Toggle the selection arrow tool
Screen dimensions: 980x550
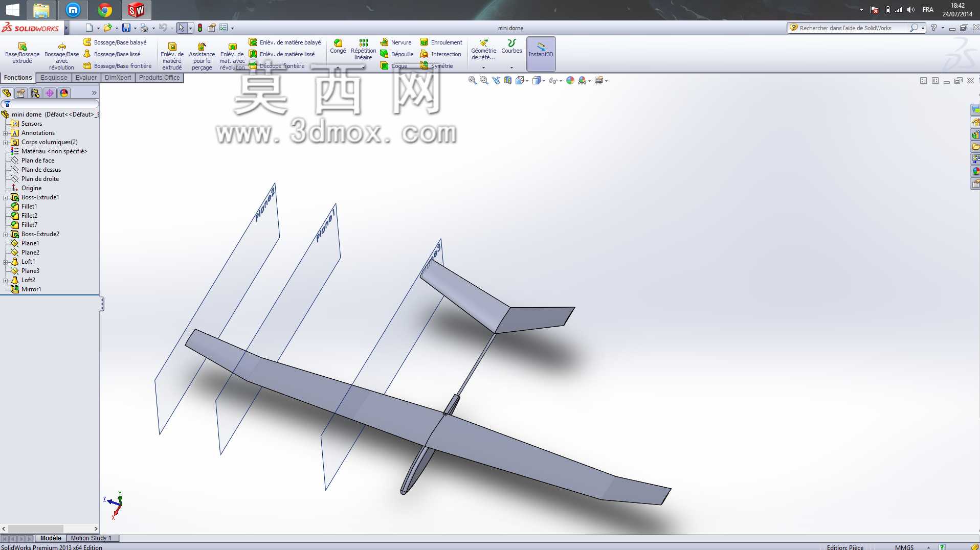coord(181,28)
